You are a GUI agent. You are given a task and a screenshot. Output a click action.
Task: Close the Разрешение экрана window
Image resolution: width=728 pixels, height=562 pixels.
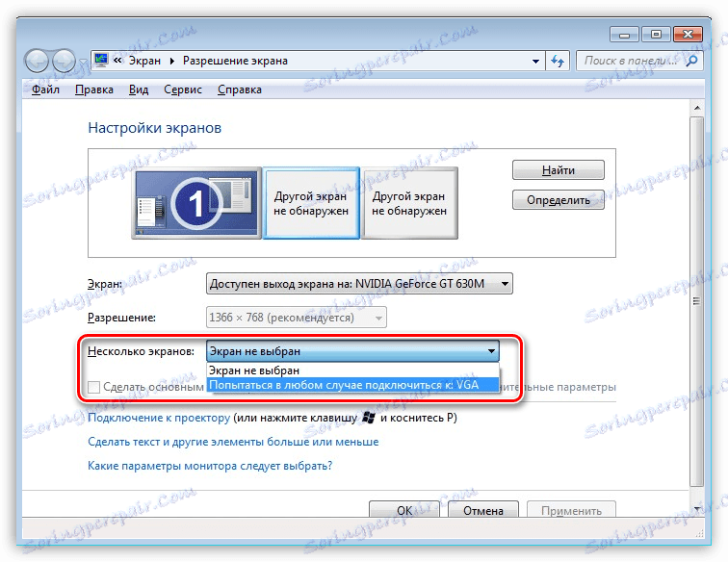689,35
